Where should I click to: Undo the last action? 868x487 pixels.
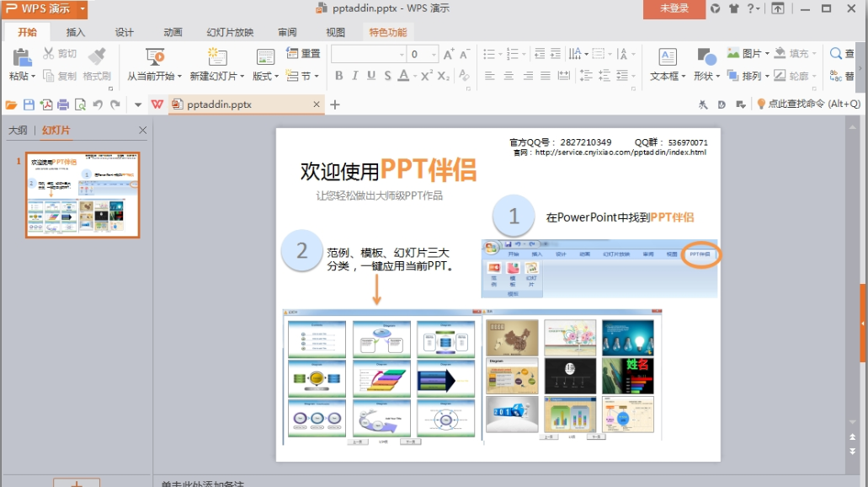tap(96, 104)
